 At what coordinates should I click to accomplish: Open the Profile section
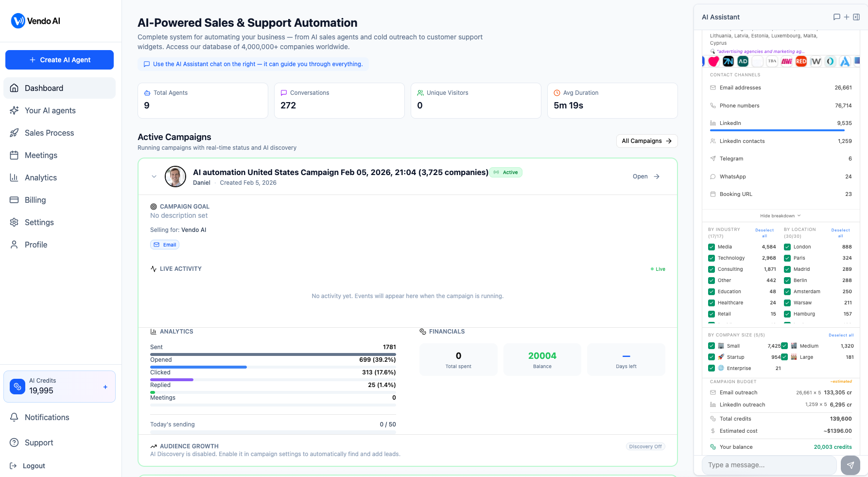point(35,245)
